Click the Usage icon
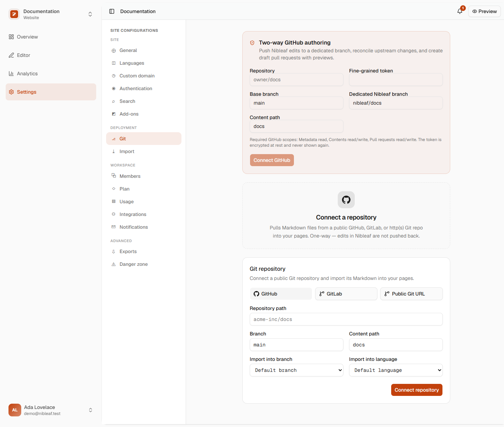The width and height of the screenshot is (504, 427). pos(114,201)
